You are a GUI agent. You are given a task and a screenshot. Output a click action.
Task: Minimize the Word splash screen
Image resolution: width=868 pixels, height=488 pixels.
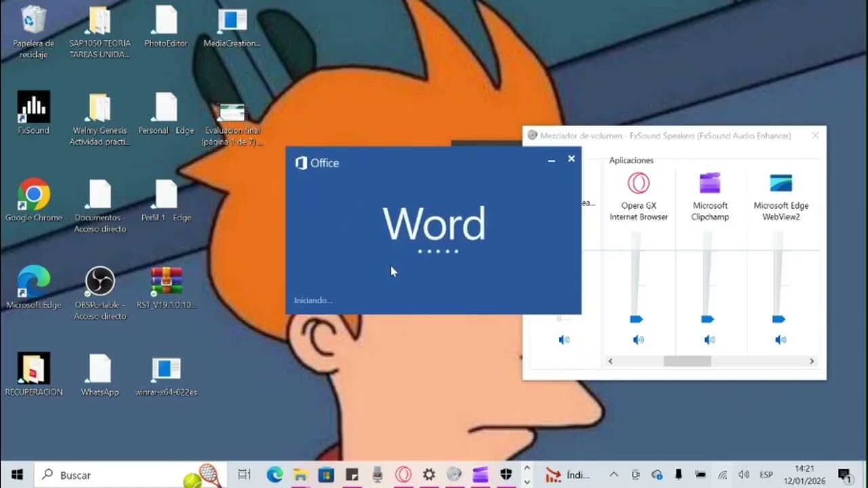click(551, 160)
